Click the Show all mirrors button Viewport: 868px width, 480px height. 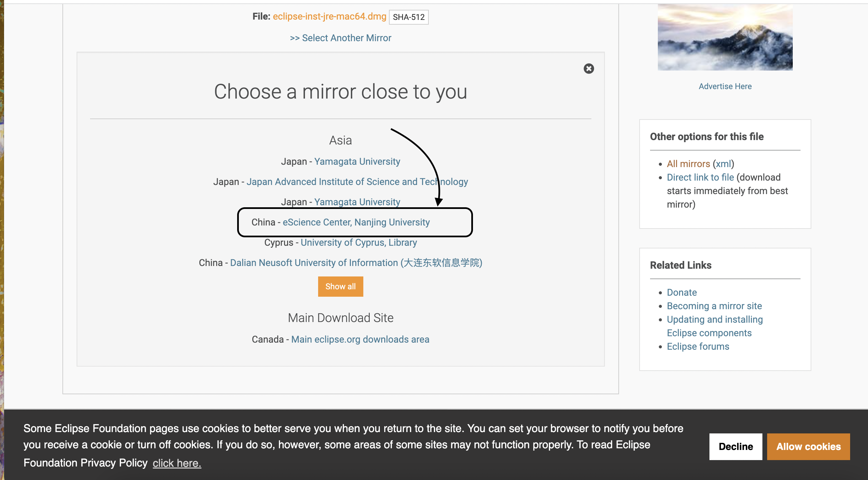pyautogui.click(x=340, y=287)
